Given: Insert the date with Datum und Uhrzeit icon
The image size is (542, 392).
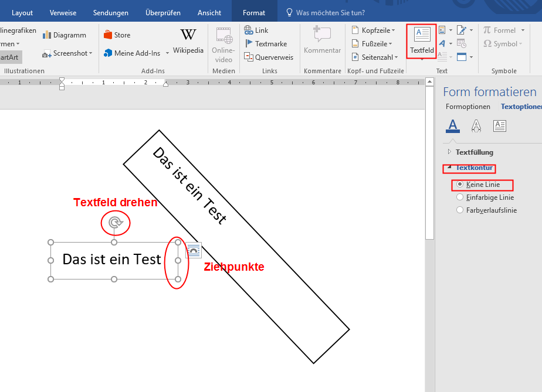Looking at the screenshot, I should click(x=461, y=43).
